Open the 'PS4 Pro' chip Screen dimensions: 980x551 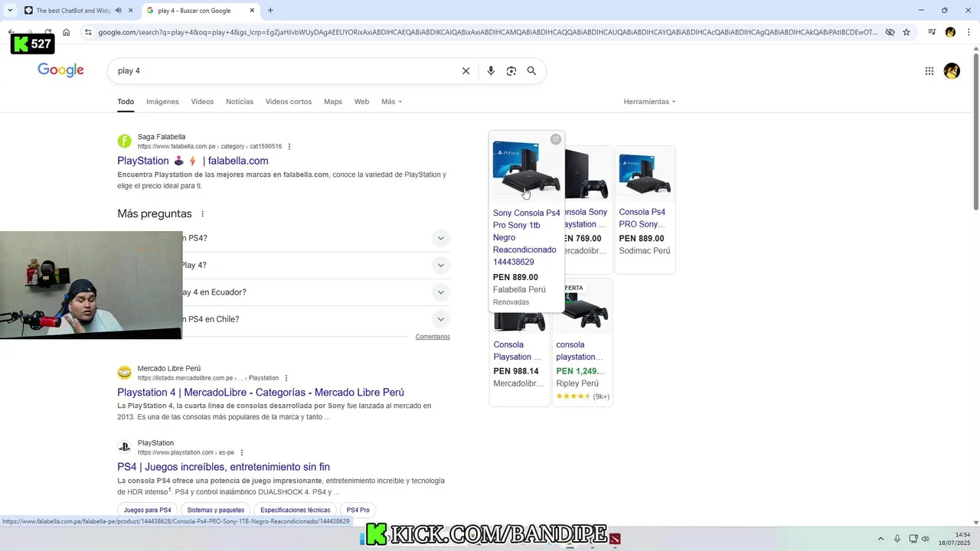(358, 510)
